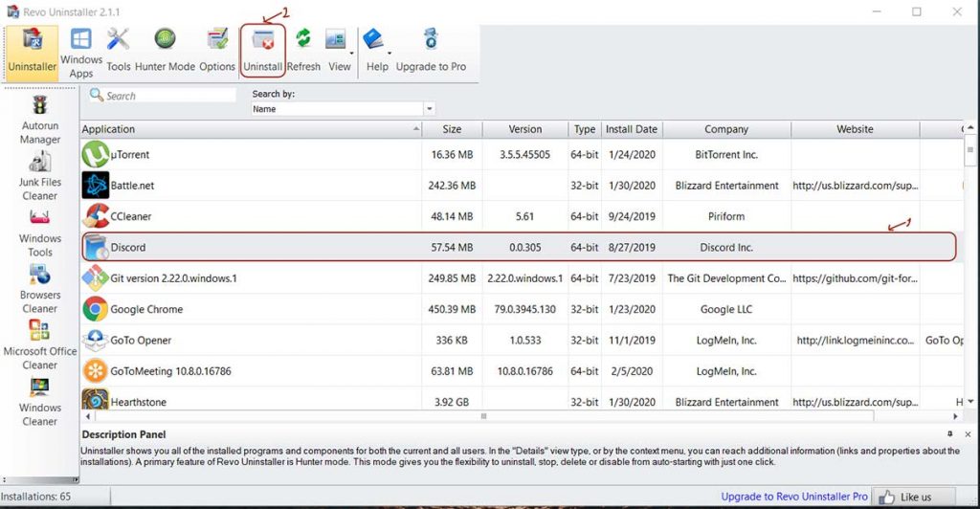Image resolution: width=980 pixels, height=509 pixels.
Task: Sort by Install Date column header
Action: point(631,129)
